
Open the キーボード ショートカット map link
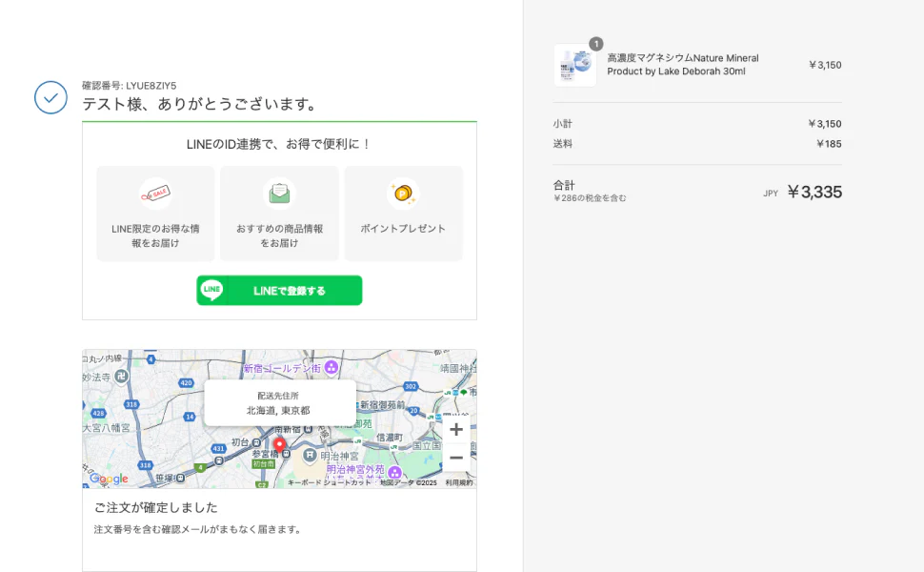tap(330, 483)
